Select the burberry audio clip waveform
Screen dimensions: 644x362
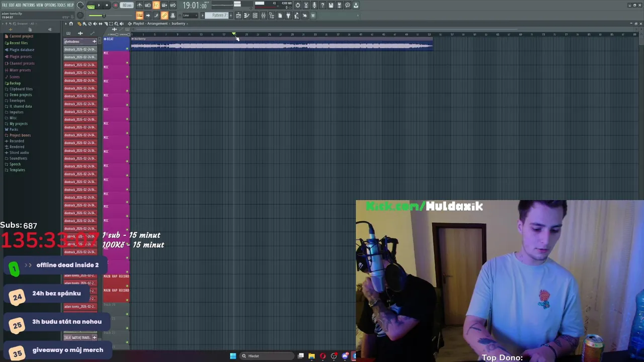(x=282, y=46)
